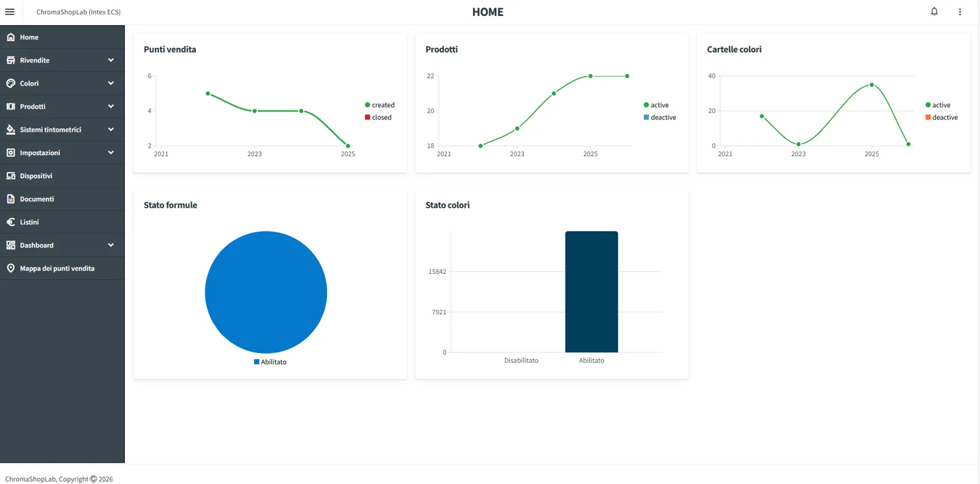Click the footer copyright text
Screen dimensions: 980x484
(x=59, y=479)
